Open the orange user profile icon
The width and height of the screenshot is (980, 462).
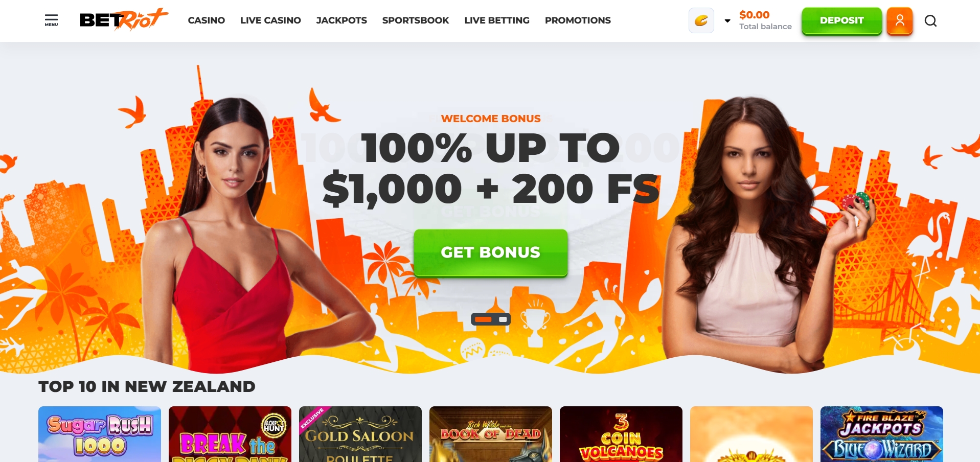click(x=900, y=21)
